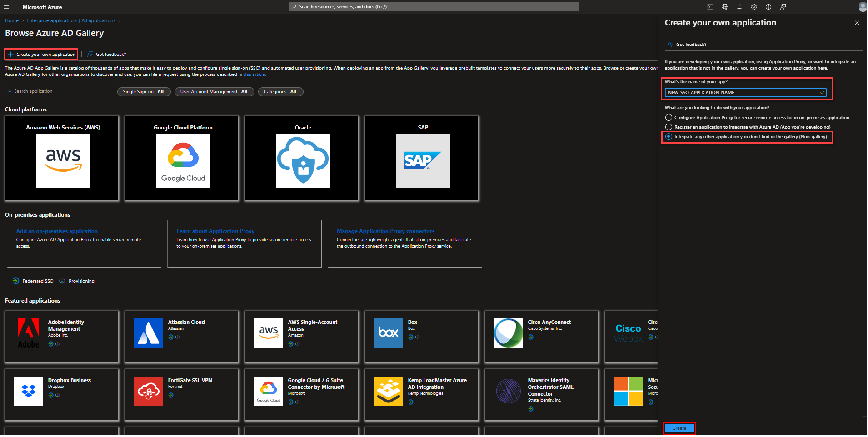868x437 pixels.
Task: Select the Configure Application Proxy radio option
Action: [x=668, y=117]
